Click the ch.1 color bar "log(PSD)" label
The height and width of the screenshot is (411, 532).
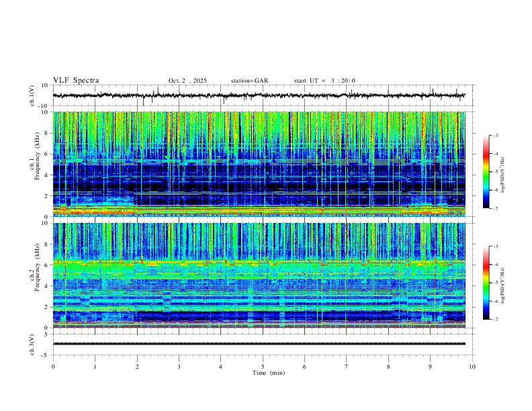(503, 175)
